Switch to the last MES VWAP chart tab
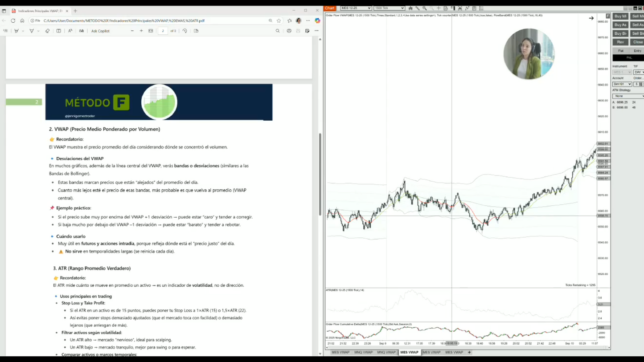 pos(454,352)
